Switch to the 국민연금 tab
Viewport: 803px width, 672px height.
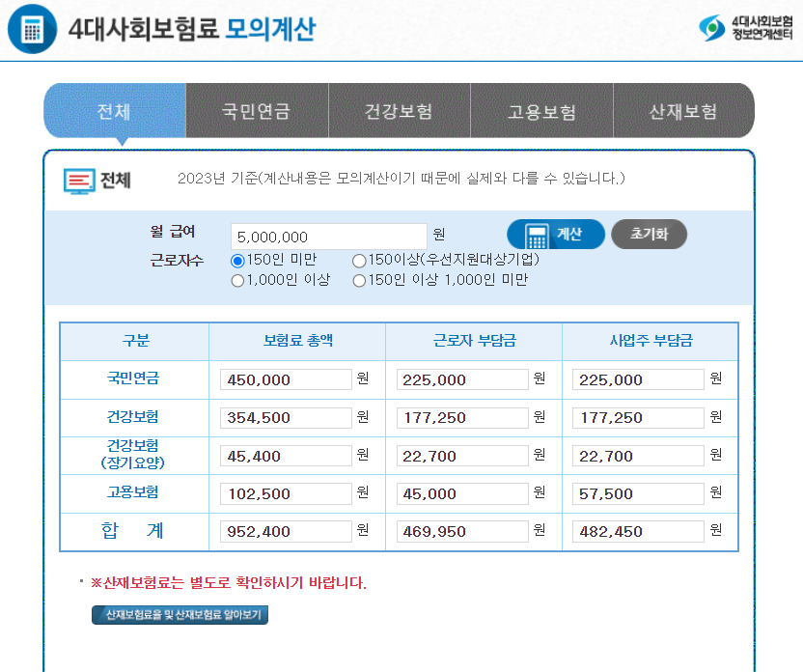(x=257, y=111)
